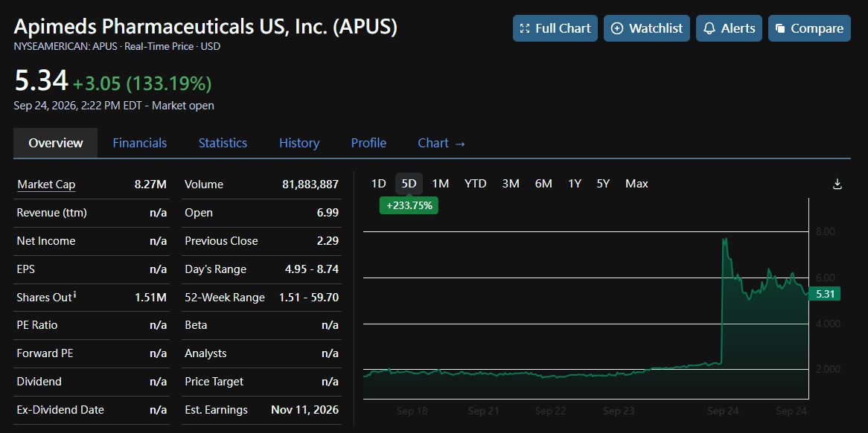Click the Sep 22 date on chart axis

click(550, 411)
